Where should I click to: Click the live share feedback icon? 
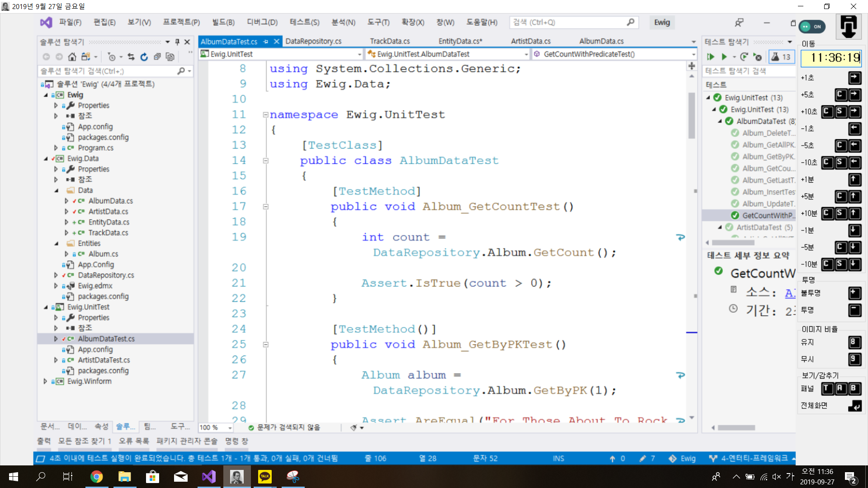click(x=739, y=23)
